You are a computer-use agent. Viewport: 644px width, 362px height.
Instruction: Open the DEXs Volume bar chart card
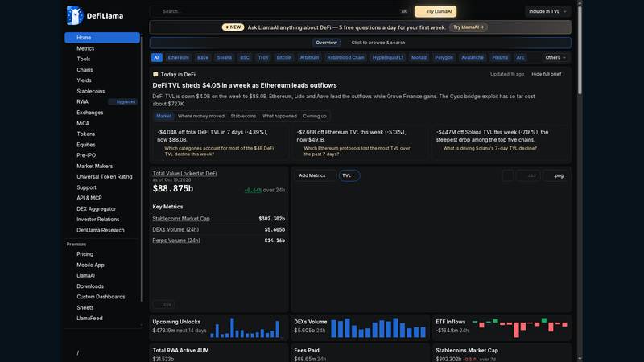[x=360, y=327]
